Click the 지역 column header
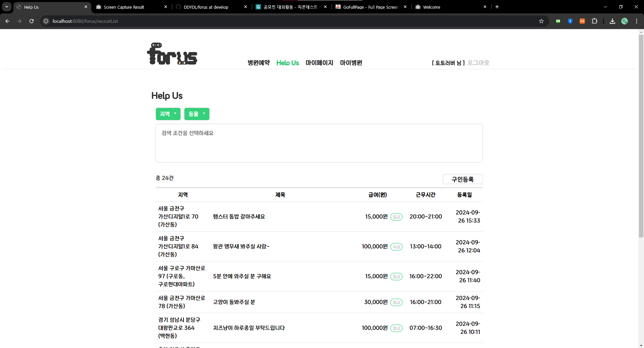This screenshot has height=348, width=644. [183, 195]
